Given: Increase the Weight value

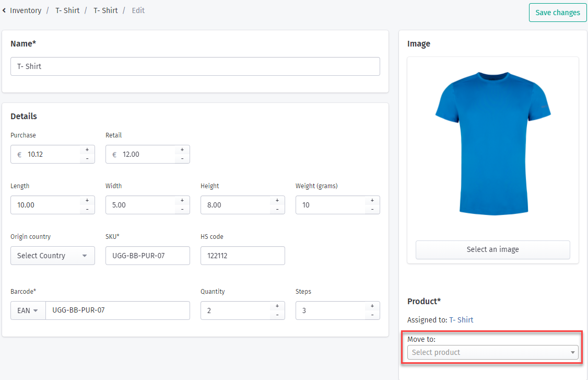Looking at the screenshot, I should (x=372, y=201).
